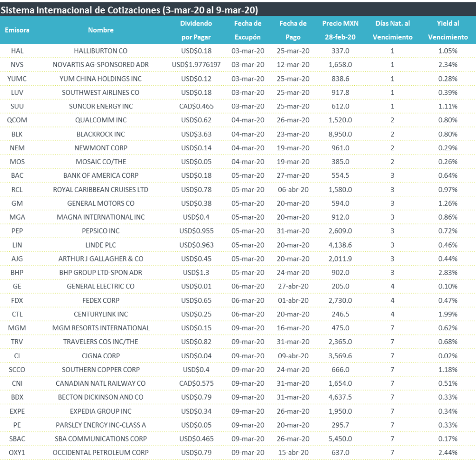This screenshot has width=476, height=462.
Task: Select SUNCOR ENERGY INC dividend CAD$0.465
Action: (x=196, y=107)
